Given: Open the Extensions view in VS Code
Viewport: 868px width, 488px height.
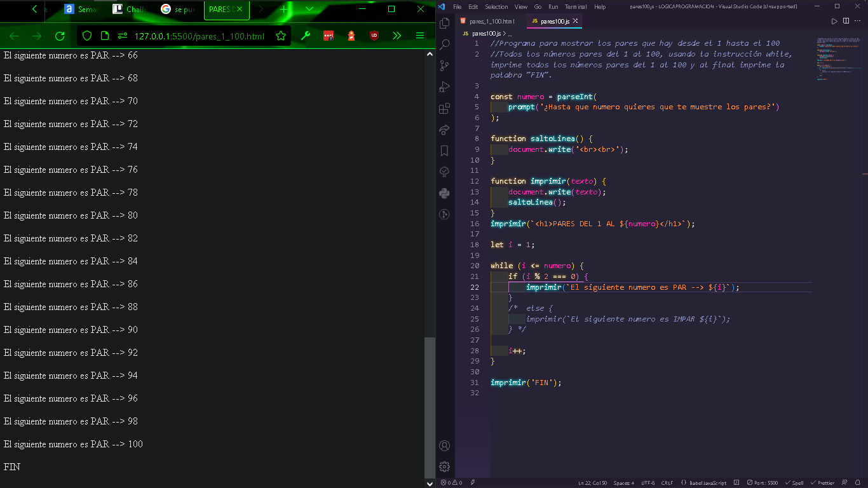Looking at the screenshot, I should pos(445,108).
